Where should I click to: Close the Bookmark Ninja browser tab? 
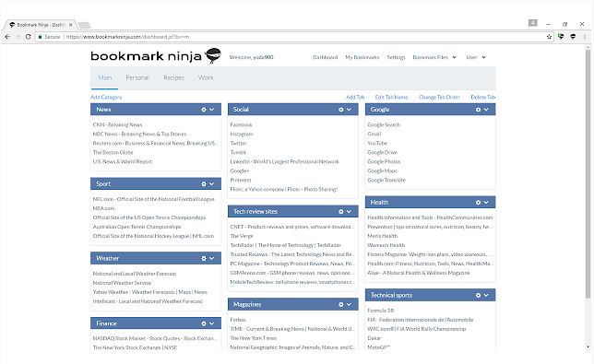coord(70,25)
